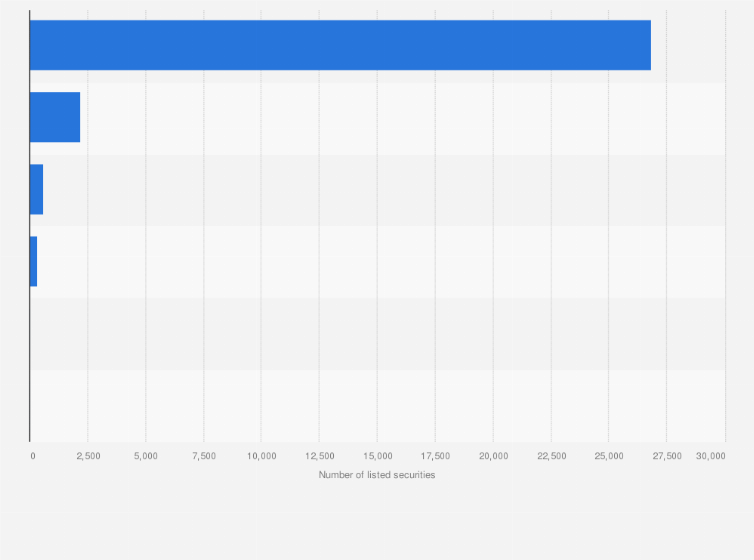Image resolution: width=754 pixels, height=560 pixels.
Task: Click the longest blue bar at top
Action: point(340,45)
